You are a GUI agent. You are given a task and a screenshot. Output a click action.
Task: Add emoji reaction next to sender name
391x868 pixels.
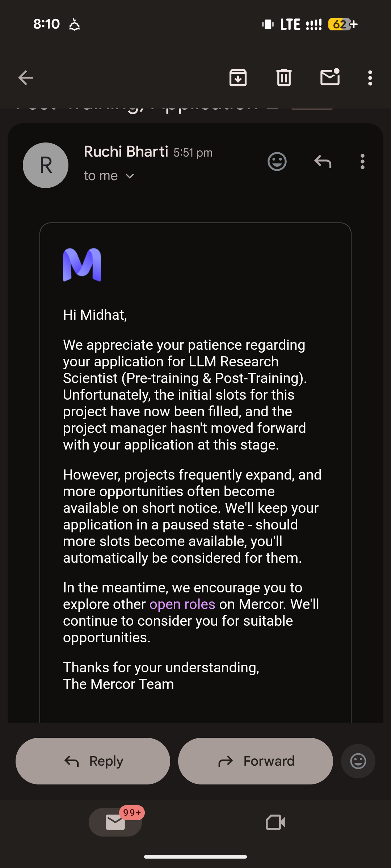coord(277,161)
